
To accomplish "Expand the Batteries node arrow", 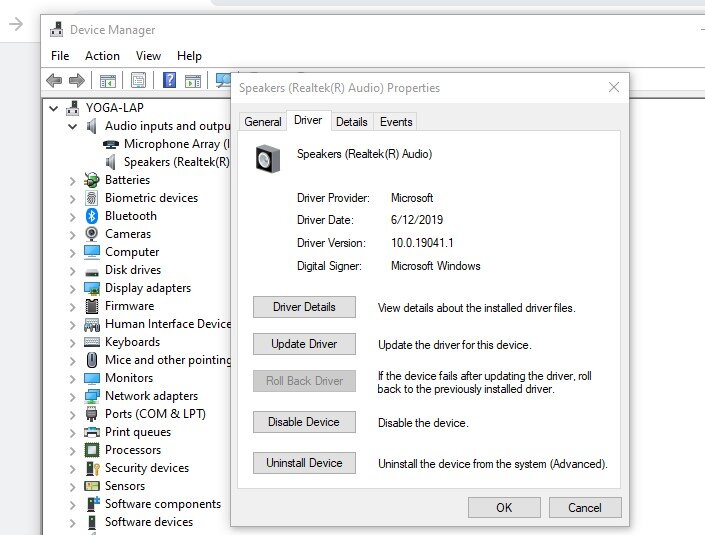I will tap(72, 181).
